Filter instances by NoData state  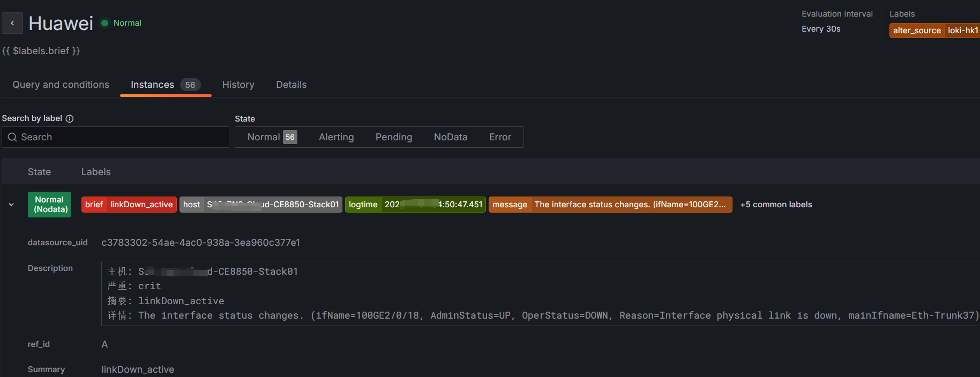click(x=450, y=137)
